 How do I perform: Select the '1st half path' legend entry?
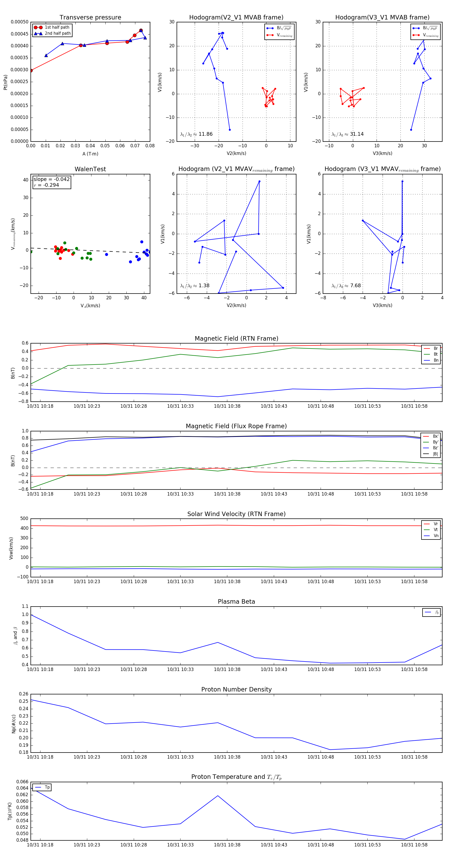pyautogui.click(x=52, y=27)
